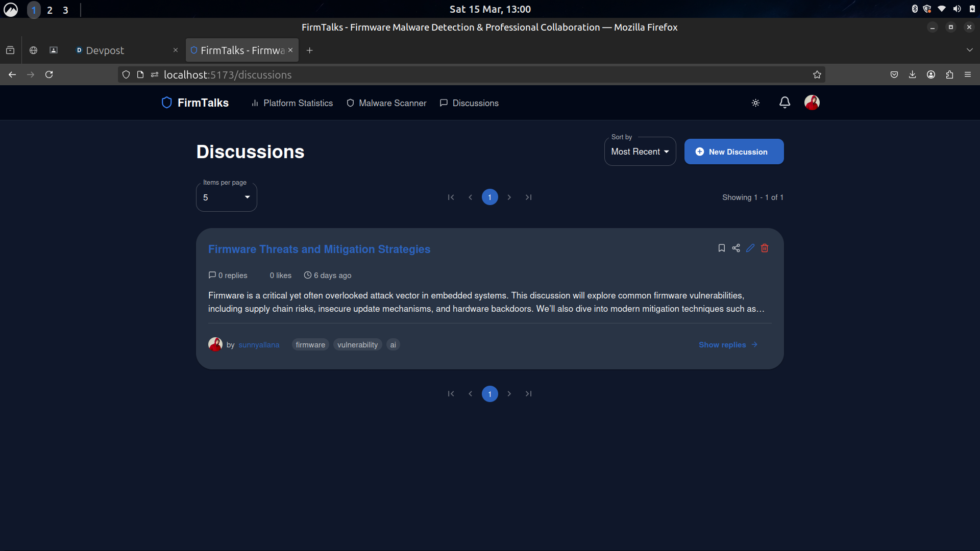The height and width of the screenshot is (551, 980).
Task: Expand Firefox list all tabs chevron
Action: point(969,50)
